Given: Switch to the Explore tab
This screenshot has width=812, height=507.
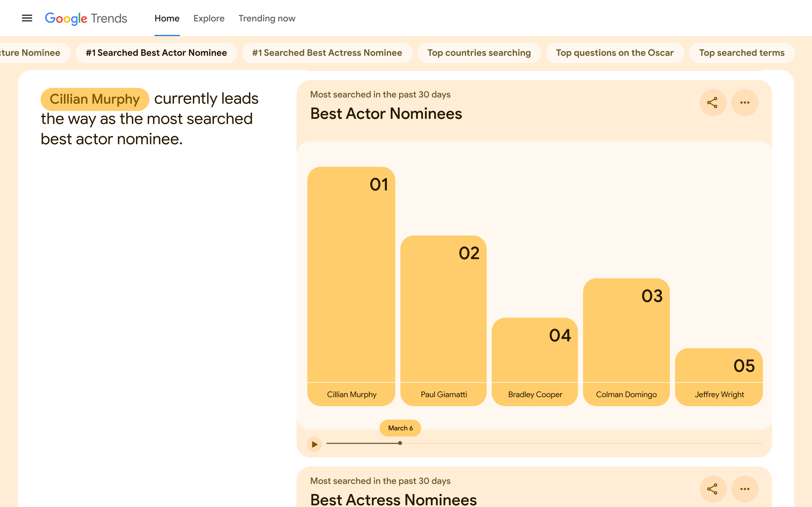Looking at the screenshot, I should coord(209,18).
